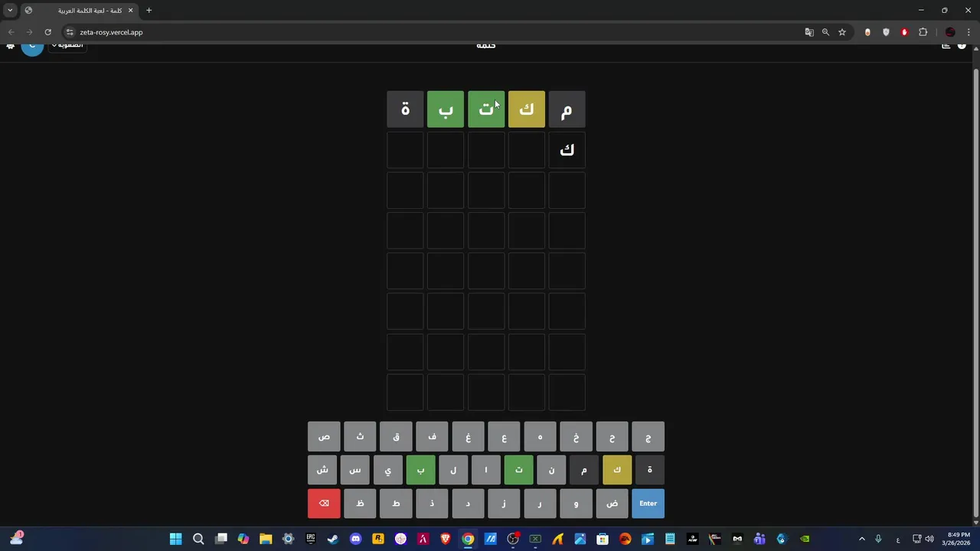This screenshot has height=551, width=980.
Task: Open browser extensions puzzle icon
Action: tap(923, 32)
